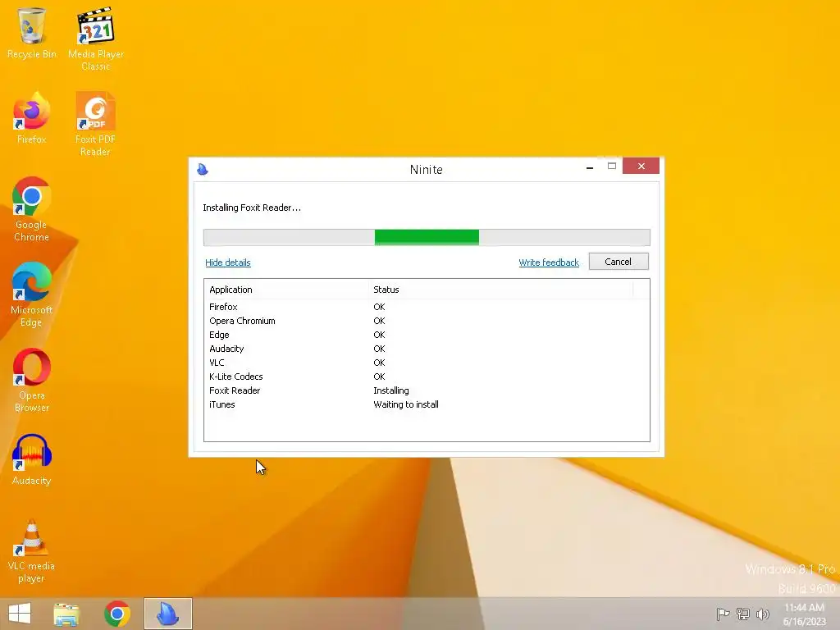Open the Action Center flag tray icon

click(x=723, y=614)
